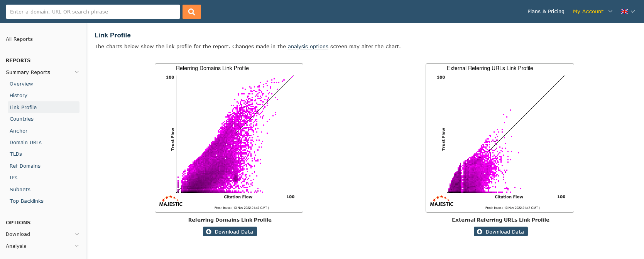Expand the My Account dropdown
The image size is (644, 259).
coord(592,12)
